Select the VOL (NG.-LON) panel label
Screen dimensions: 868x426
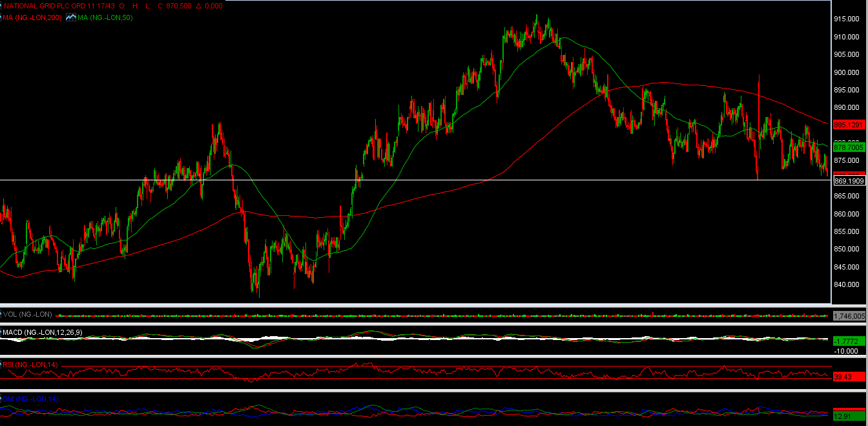28,314
